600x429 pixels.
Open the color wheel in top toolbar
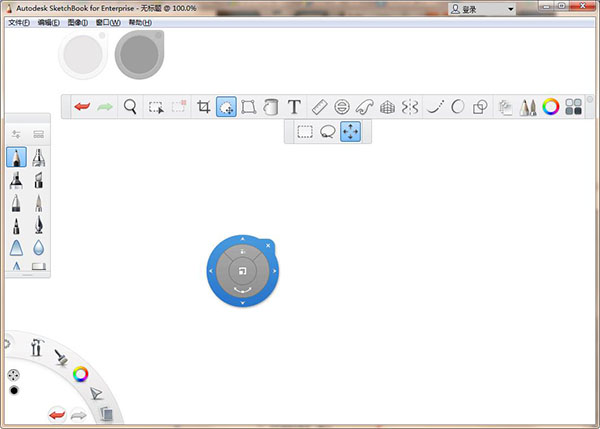(551, 106)
